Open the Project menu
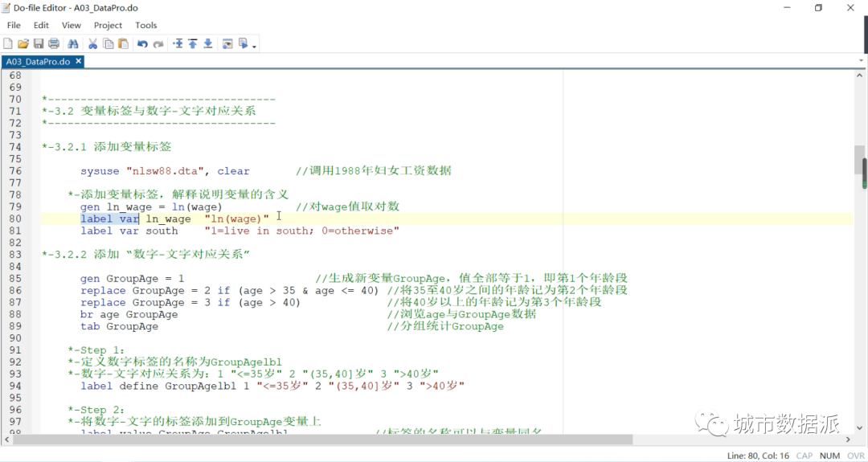Screen dimensions: 868x462 (x=108, y=25)
